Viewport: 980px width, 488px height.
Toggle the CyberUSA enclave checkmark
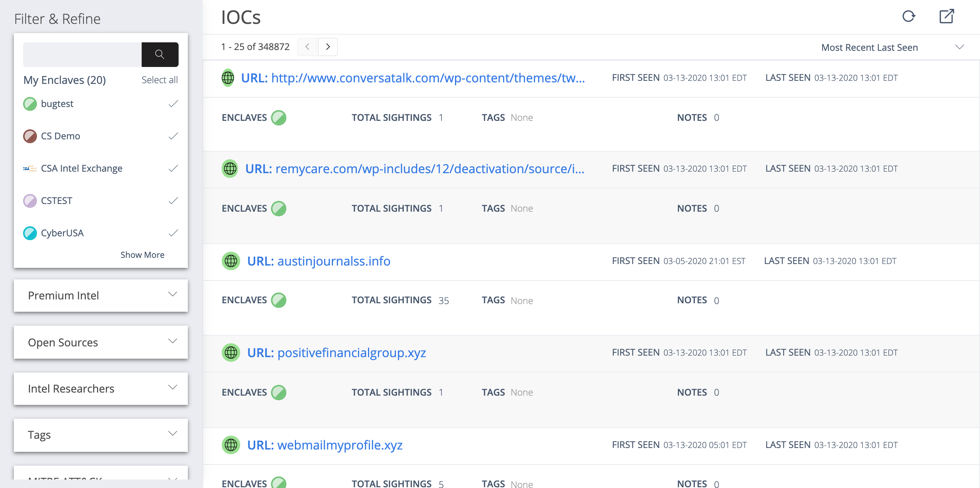click(x=173, y=233)
